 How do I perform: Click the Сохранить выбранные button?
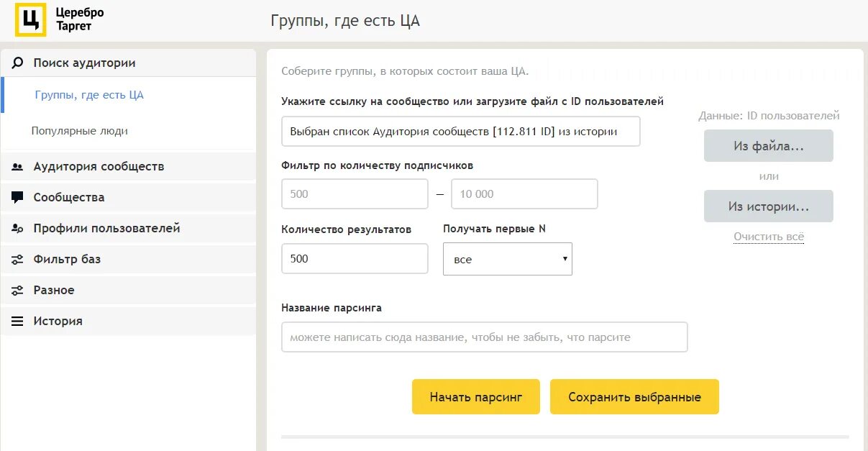634,396
